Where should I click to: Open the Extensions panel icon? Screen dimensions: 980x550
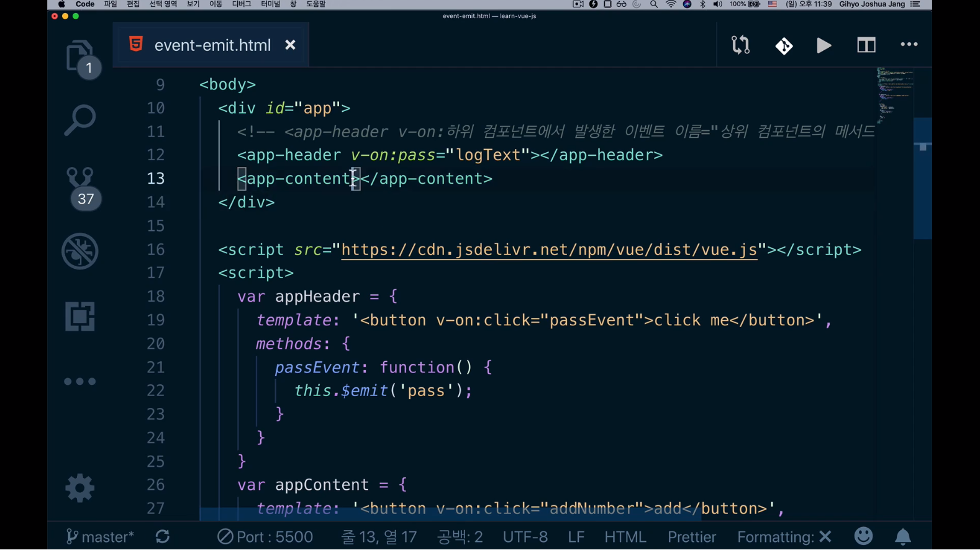79,317
